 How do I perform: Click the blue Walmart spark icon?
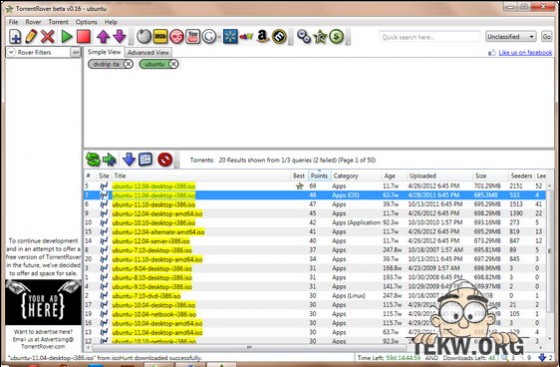(230, 36)
